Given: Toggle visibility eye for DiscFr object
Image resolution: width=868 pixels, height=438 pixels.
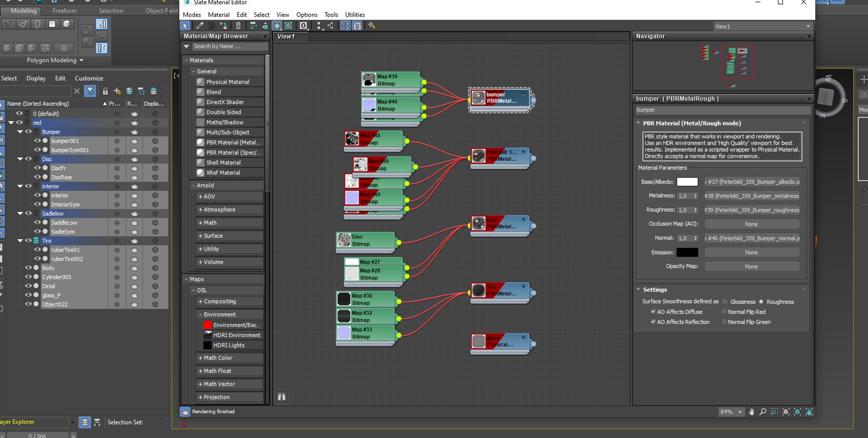Looking at the screenshot, I should click(x=38, y=168).
